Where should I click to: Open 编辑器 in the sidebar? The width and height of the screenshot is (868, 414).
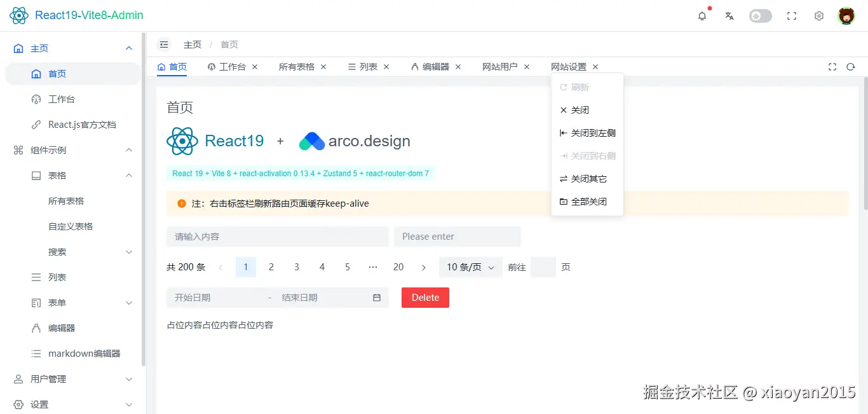[x=73, y=328]
